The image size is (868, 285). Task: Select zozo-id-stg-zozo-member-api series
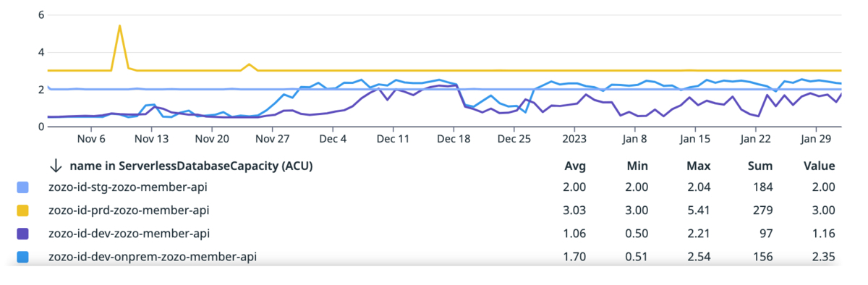[x=128, y=188]
